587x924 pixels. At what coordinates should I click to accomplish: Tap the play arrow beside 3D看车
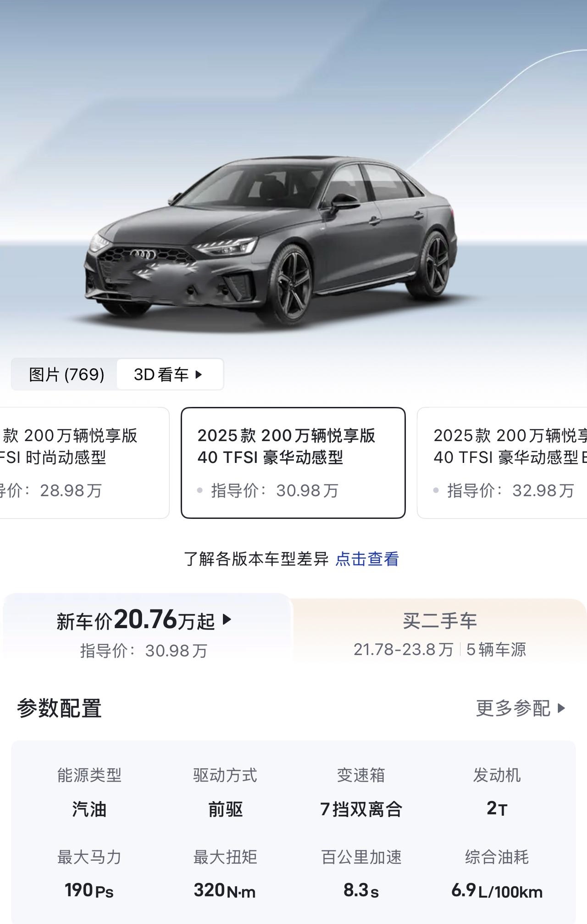(x=199, y=374)
